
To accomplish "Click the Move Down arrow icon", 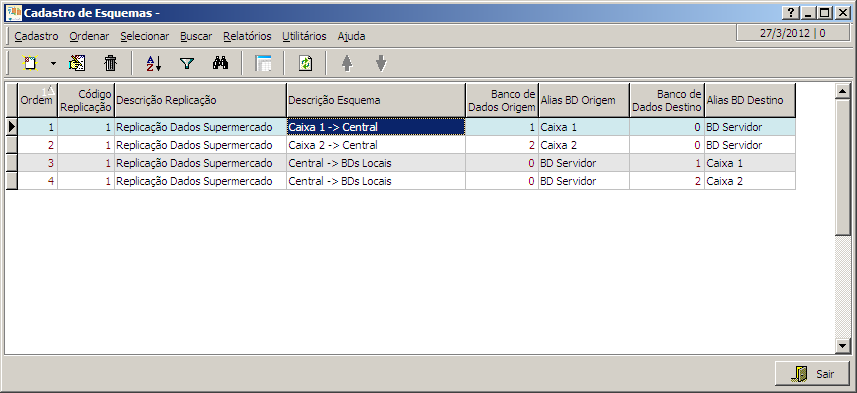I will [x=381, y=63].
